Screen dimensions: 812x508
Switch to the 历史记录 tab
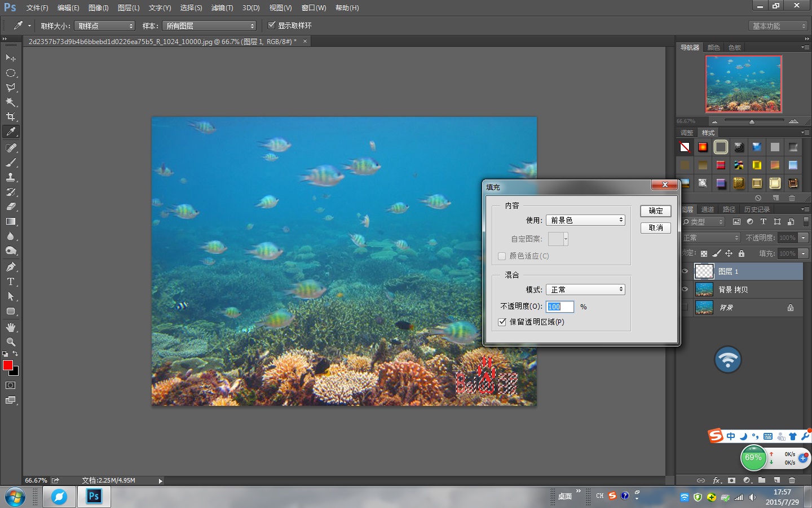(x=757, y=209)
